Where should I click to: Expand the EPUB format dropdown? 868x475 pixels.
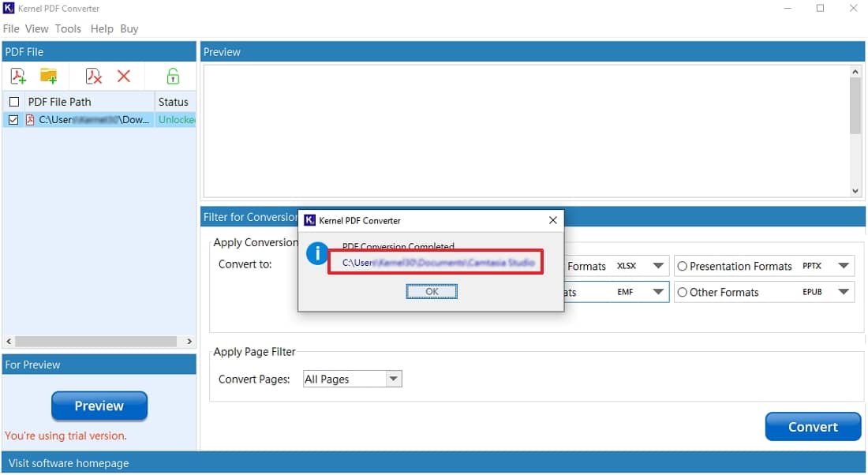coord(844,292)
